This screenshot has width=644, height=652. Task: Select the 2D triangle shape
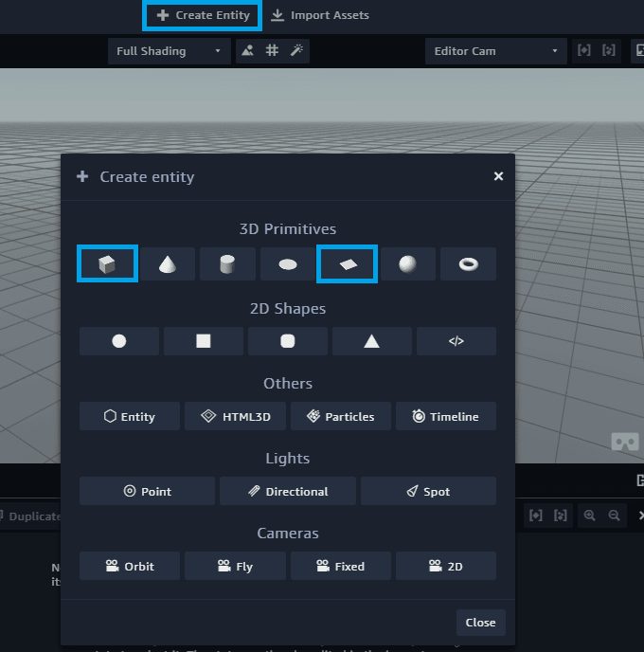[x=371, y=341]
